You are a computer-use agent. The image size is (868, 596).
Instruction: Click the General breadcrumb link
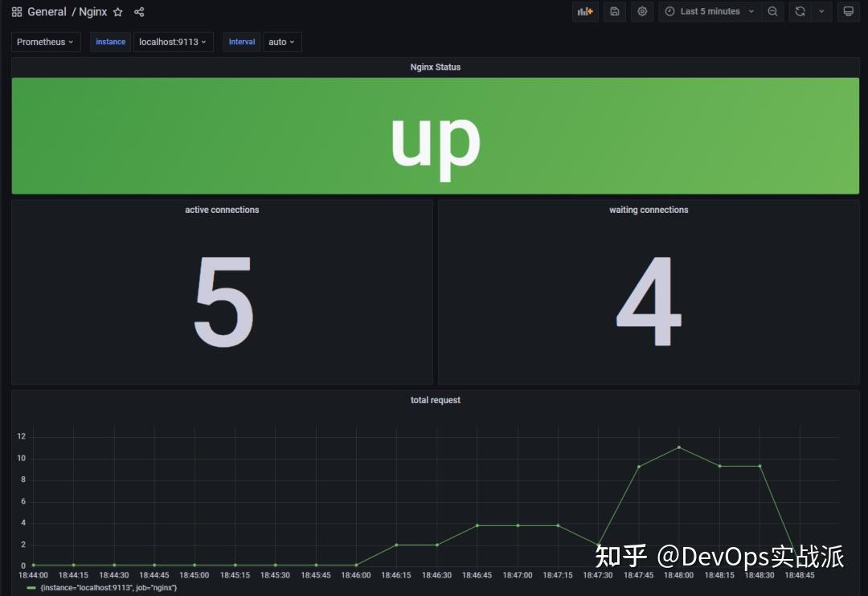tap(47, 11)
